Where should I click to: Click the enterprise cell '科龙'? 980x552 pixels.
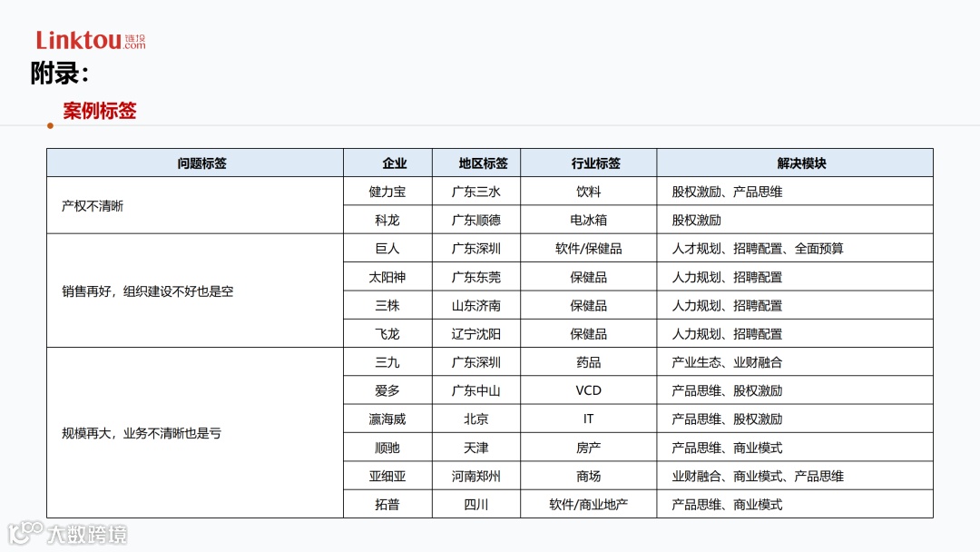(387, 220)
